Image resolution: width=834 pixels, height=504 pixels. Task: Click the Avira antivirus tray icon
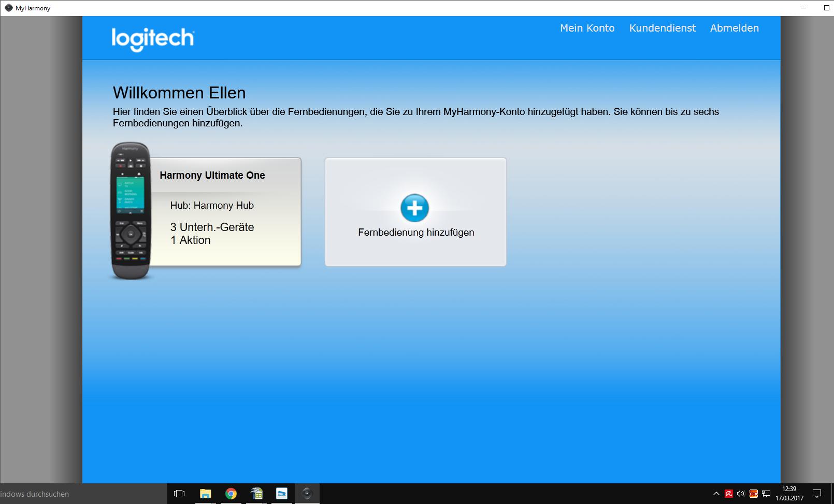(x=729, y=494)
